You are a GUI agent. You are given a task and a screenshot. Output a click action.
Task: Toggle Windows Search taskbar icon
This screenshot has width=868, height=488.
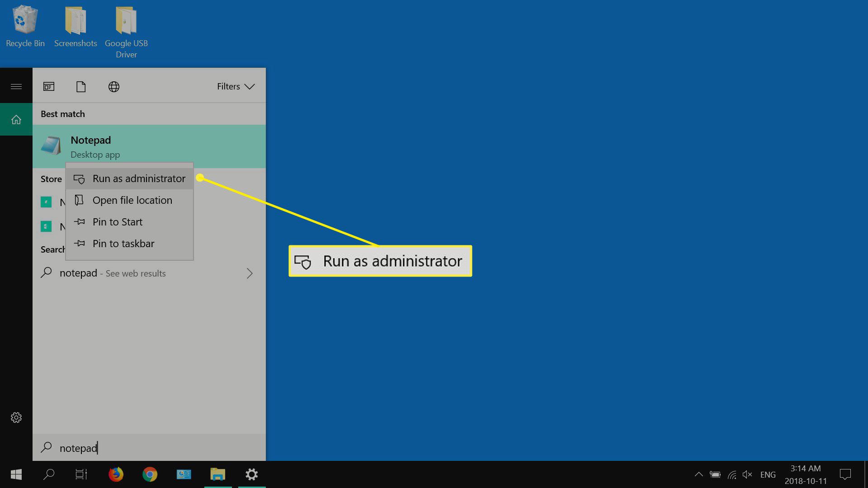point(49,474)
